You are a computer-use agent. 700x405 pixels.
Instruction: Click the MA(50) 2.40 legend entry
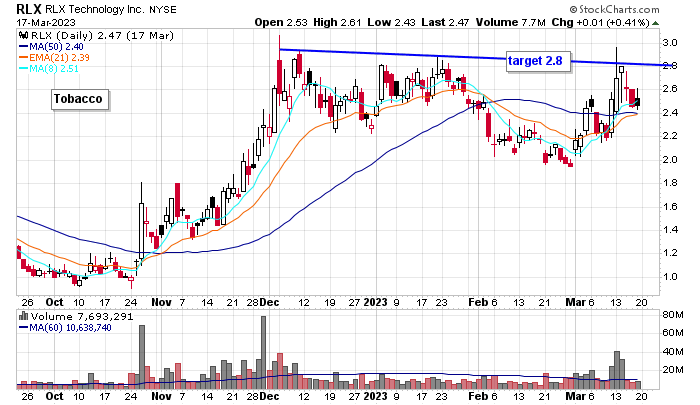pos(51,46)
